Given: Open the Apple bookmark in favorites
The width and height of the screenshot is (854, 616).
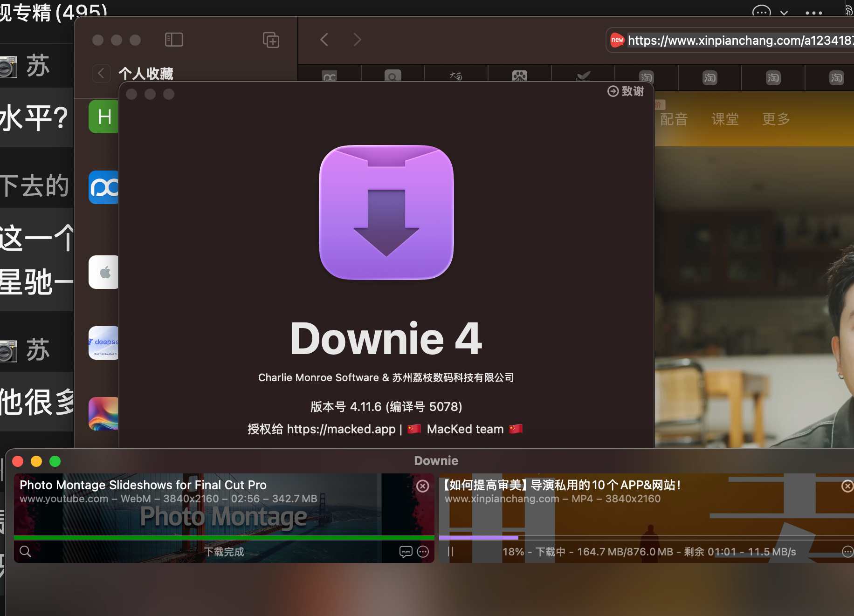Looking at the screenshot, I should [x=103, y=272].
